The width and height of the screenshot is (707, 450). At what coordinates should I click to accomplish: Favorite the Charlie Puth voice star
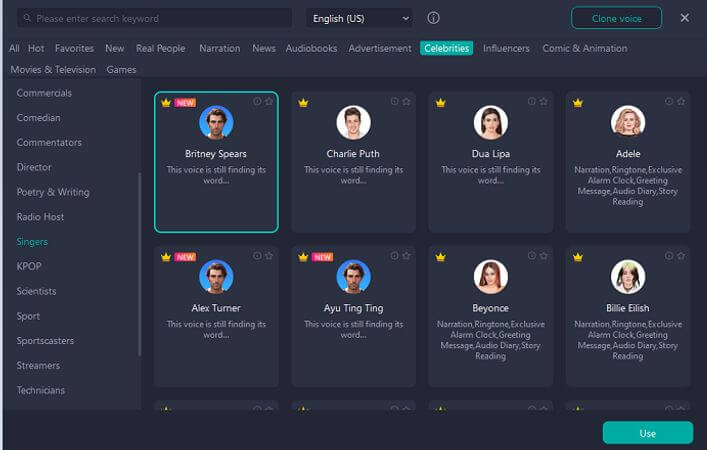(407, 101)
